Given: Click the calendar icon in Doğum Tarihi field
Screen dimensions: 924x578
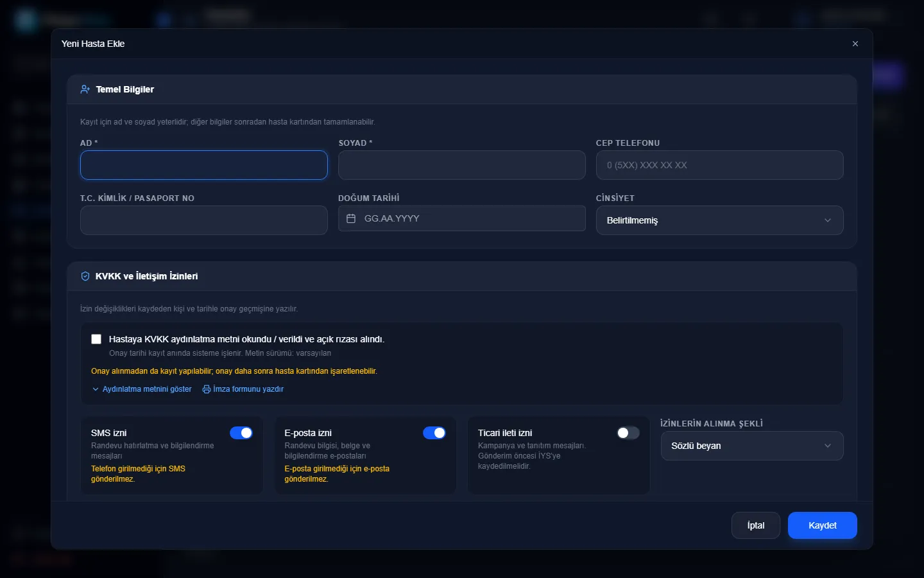Looking at the screenshot, I should [x=351, y=218].
